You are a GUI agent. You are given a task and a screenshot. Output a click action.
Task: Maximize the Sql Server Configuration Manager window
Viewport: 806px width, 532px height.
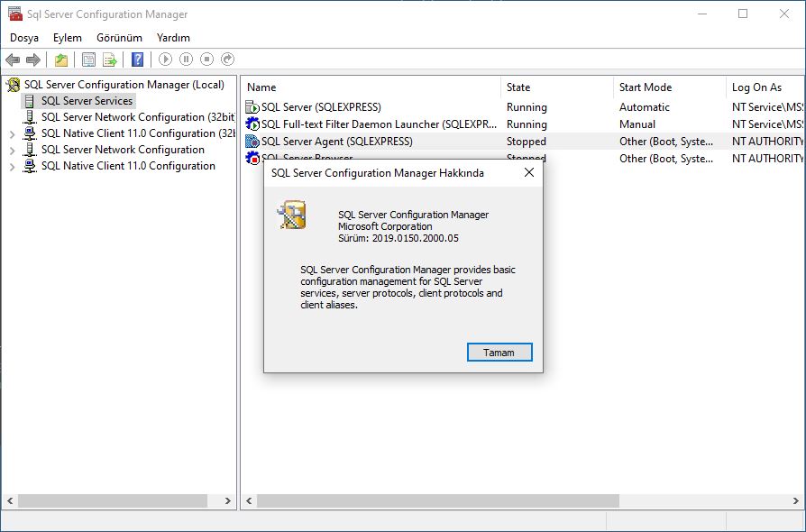click(x=743, y=14)
